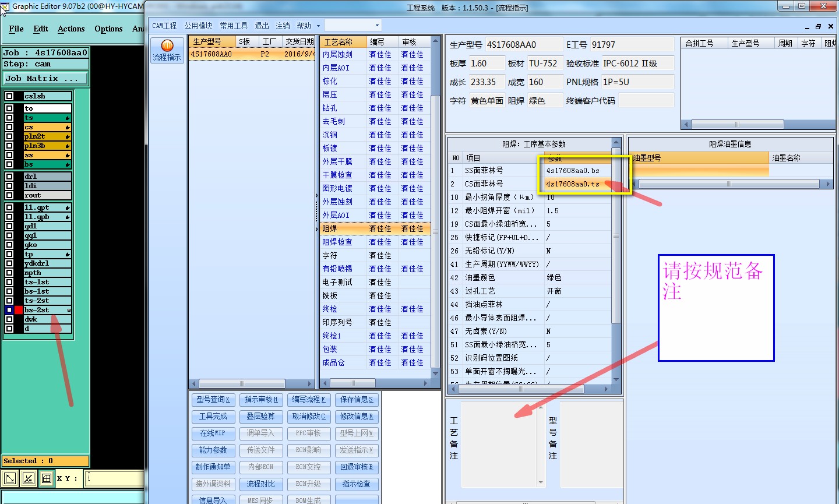This screenshot has height=504, width=839.
Task: Select the 阻焊检查 process row
Action: coord(376,242)
